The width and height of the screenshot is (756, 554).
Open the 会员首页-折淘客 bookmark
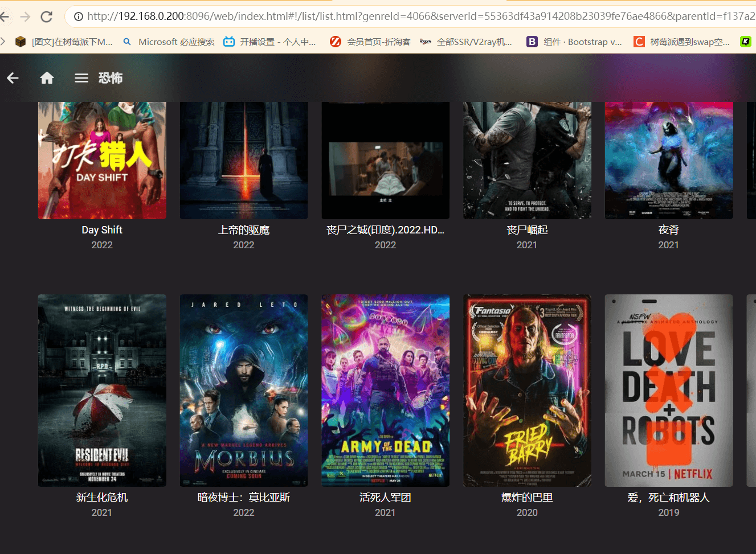370,42
